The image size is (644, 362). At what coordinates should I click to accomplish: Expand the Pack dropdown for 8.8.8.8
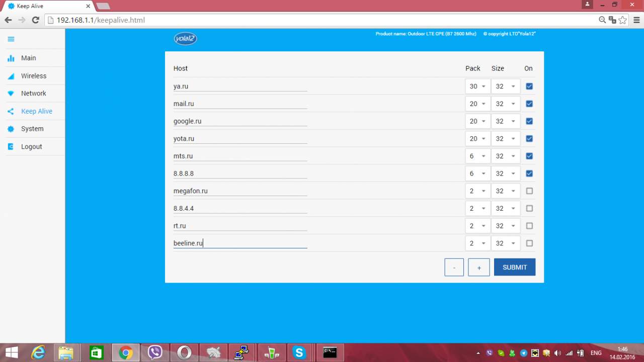(x=477, y=173)
